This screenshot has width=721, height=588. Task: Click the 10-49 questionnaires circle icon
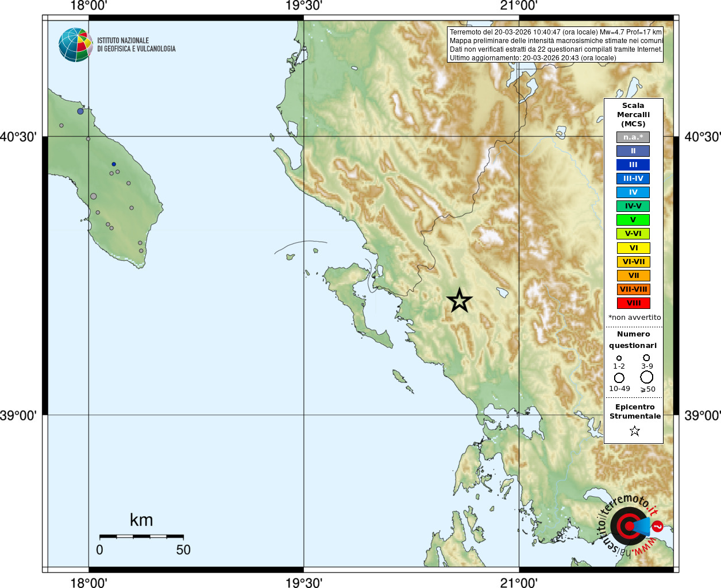pyautogui.click(x=619, y=378)
